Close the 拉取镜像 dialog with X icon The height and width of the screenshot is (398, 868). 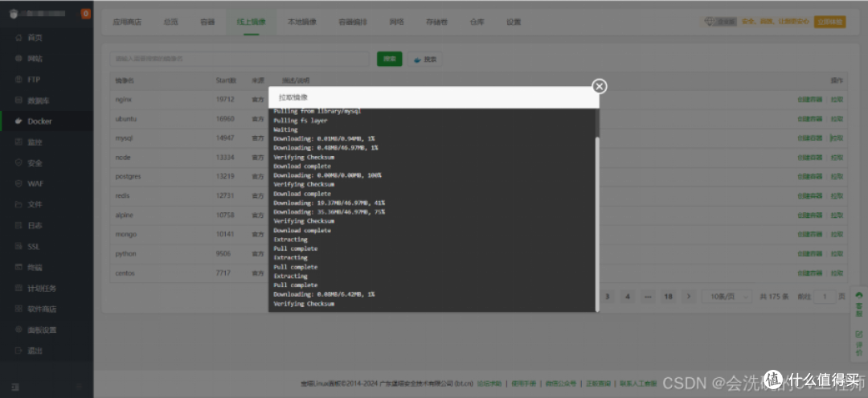[600, 86]
